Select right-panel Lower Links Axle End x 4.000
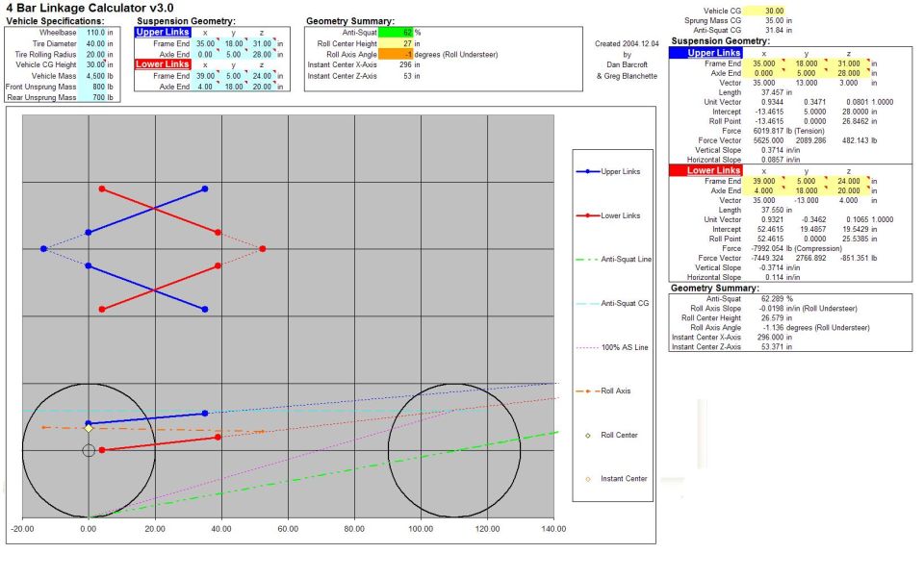 pyautogui.click(x=763, y=190)
